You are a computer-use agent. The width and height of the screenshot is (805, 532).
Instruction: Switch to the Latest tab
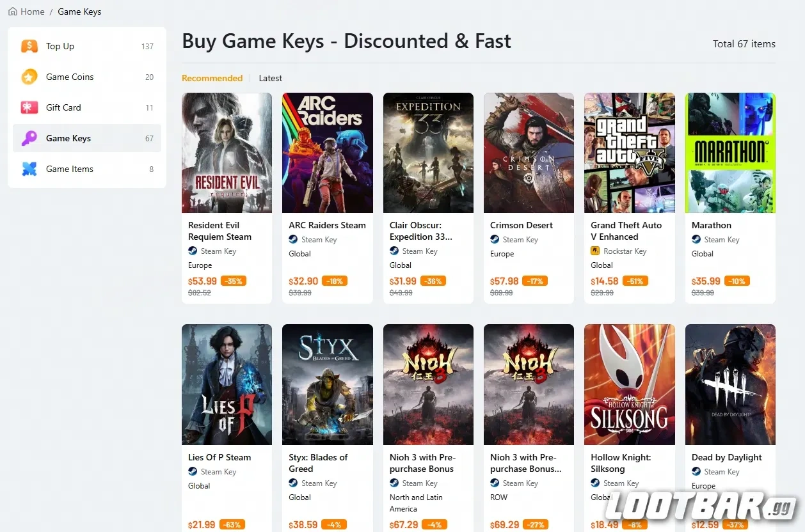coord(270,78)
